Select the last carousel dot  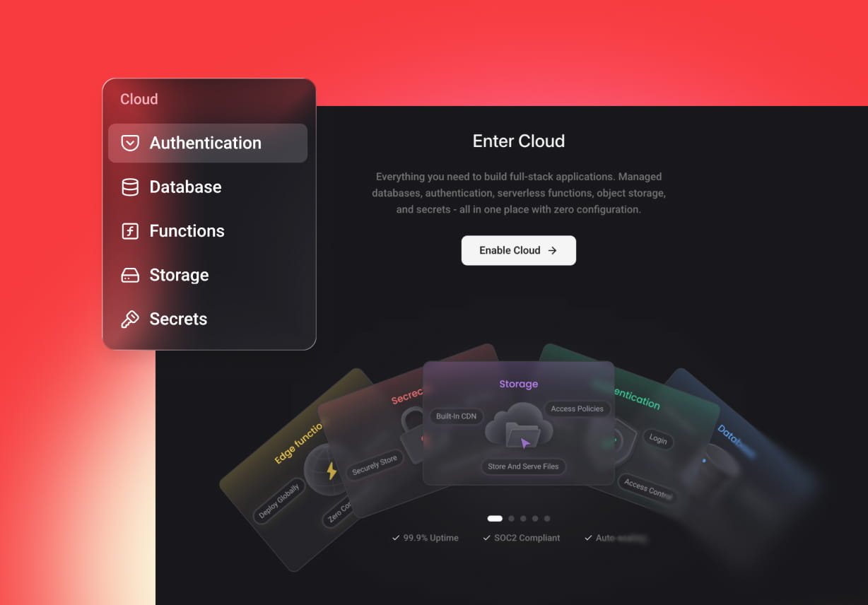pos(547,519)
